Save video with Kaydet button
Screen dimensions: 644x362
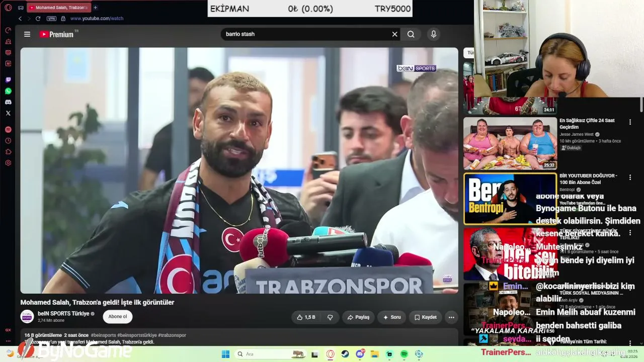[425, 317]
